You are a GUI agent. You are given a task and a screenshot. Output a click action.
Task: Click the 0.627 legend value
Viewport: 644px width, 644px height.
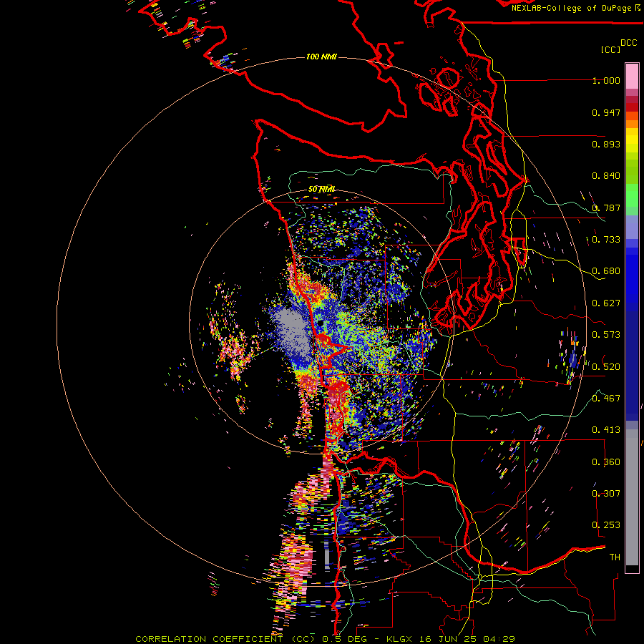[606, 303]
